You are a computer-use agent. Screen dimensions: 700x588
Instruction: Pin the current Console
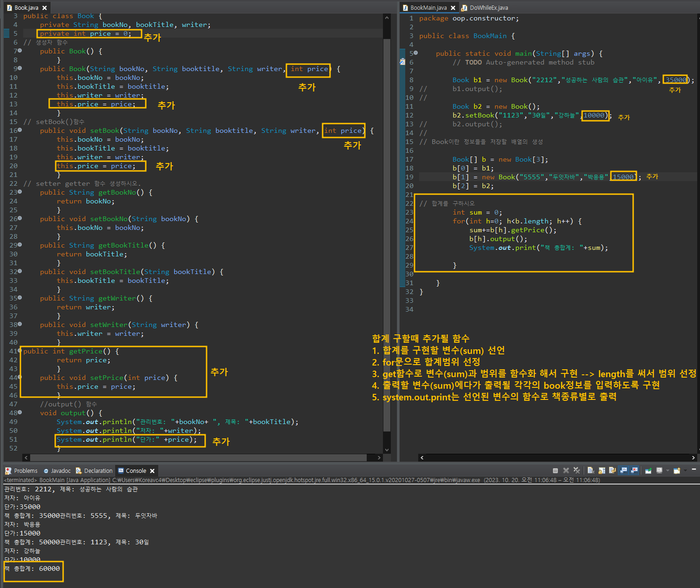click(x=648, y=470)
